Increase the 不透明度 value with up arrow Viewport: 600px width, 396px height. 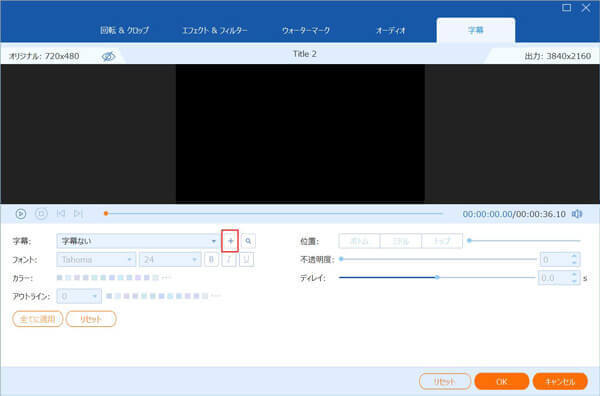(x=574, y=257)
